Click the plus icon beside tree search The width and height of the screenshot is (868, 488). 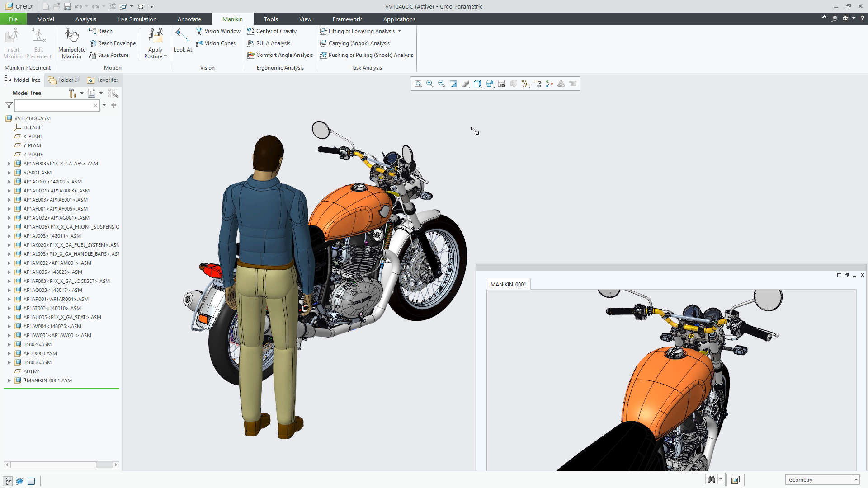click(114, 105)
